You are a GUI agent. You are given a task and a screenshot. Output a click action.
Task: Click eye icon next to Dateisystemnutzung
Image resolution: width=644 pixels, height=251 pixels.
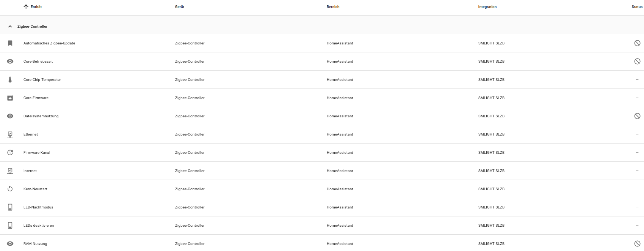pyautogui.click(x=10, y=116)
